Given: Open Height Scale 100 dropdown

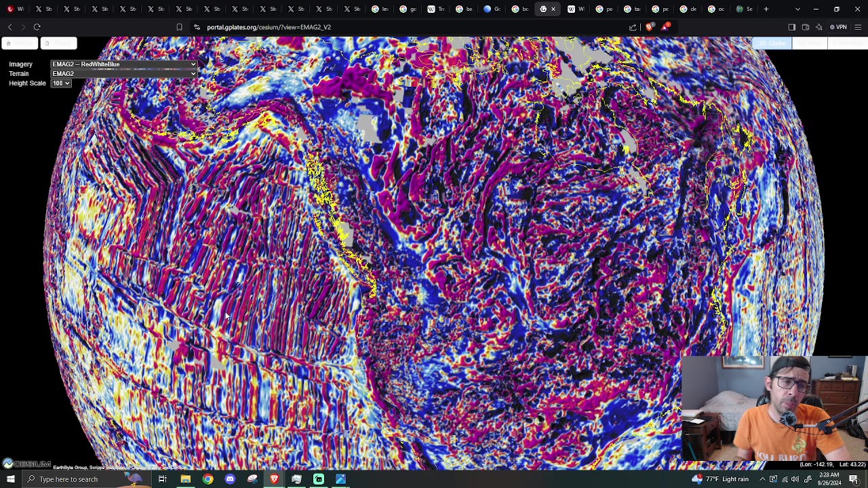Looking at the screenshot, I should [x=61, y=83].
